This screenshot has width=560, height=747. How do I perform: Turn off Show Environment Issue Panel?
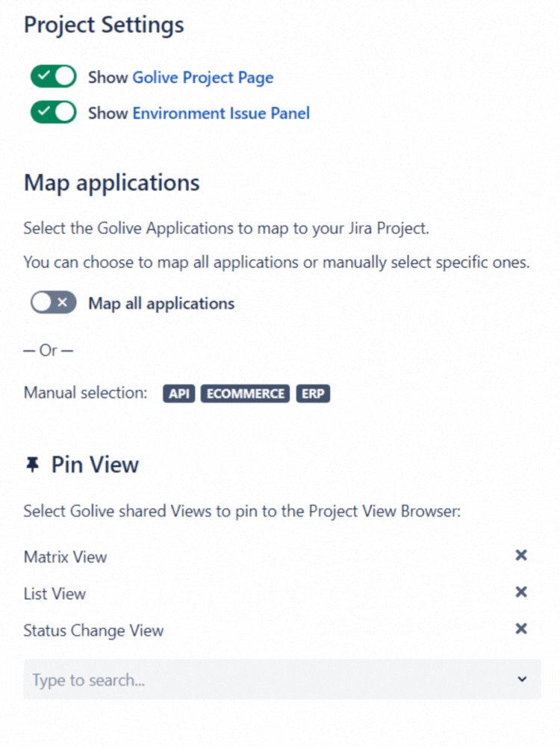click(x=52, y=113)
